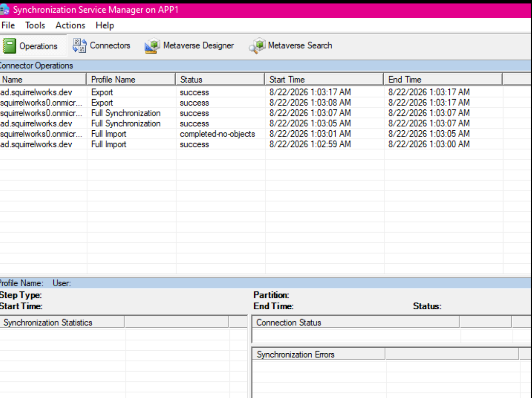Open the Connectors toolbar icon

point(80,45)
